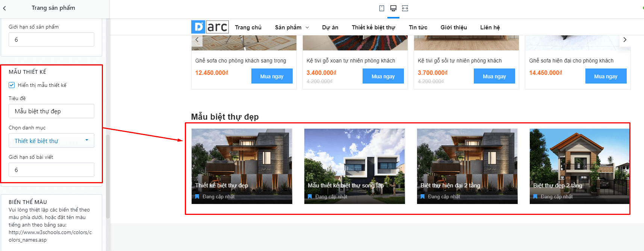
Task: Open Giới thiệu menu item
Action: (454, 27)
